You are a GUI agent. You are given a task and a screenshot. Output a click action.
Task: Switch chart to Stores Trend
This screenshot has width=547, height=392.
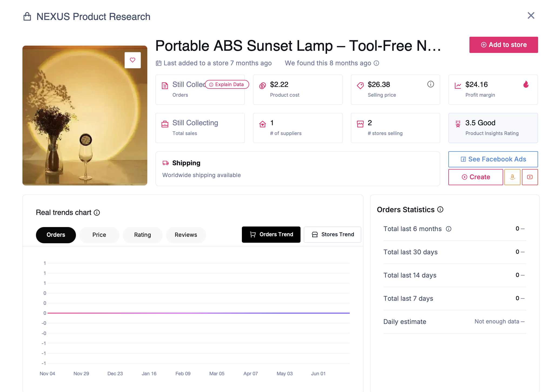tap(332, 235)
